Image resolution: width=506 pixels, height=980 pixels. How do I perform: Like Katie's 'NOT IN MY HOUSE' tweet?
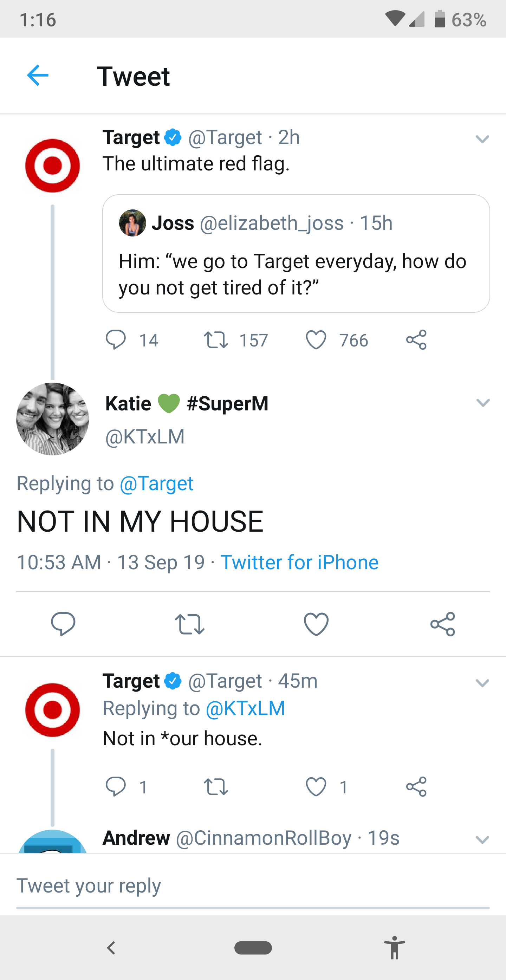pos(316,624)
